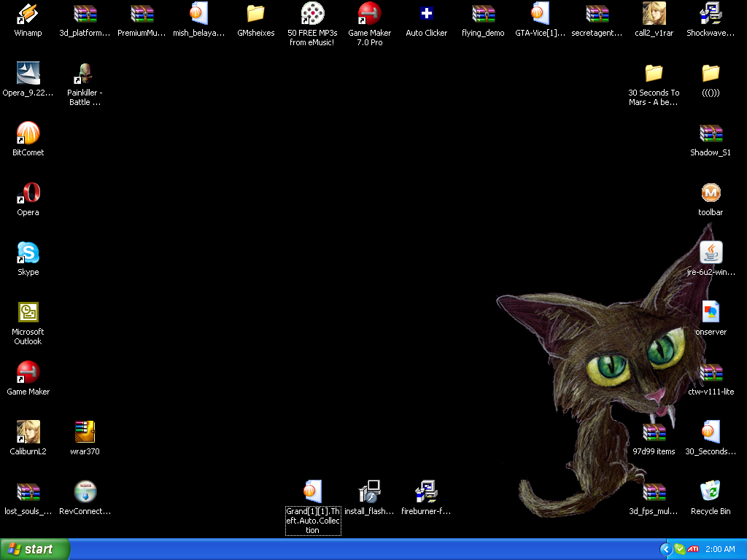This screenshot has height=560, width=747.
Task: Select the toolbar icon with orange M
Action: pyautogui.click(x=711, y=192)
